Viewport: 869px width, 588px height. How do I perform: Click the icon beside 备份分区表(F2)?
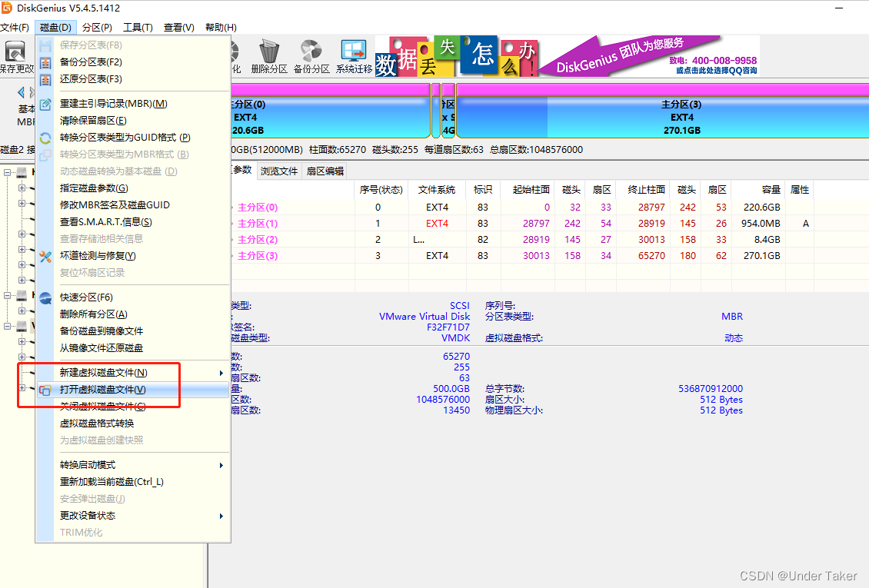pyautogui.click(x=45, y=62)
